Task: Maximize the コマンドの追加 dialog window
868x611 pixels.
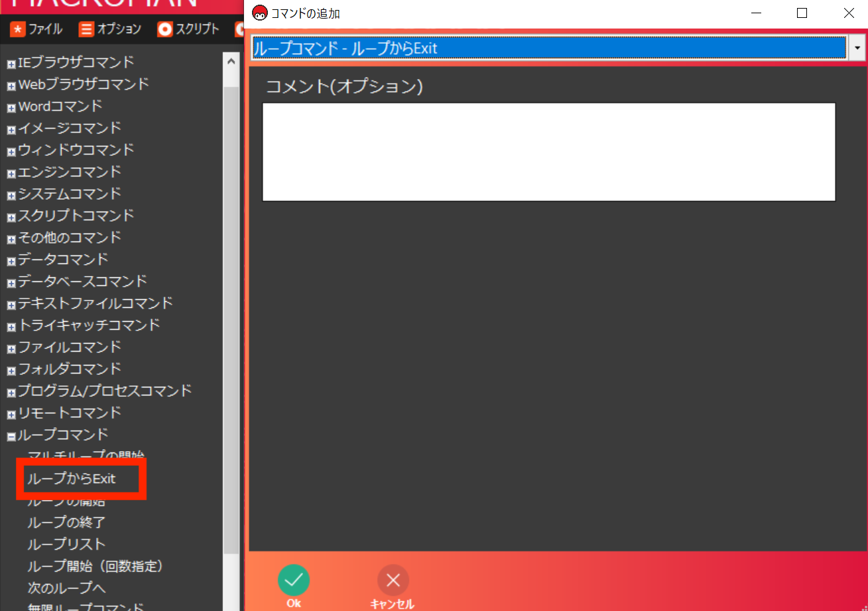Action: point(802,13)
